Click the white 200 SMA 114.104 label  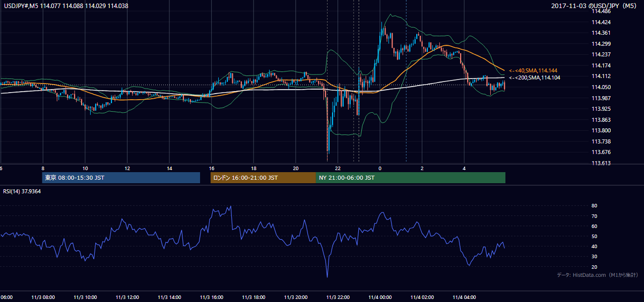[x=534, y=78]
